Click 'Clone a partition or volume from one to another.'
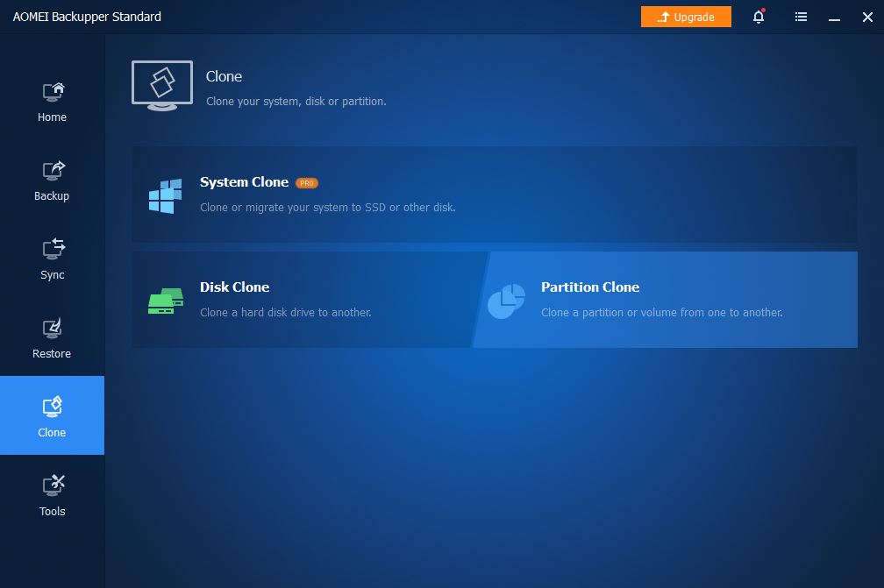 662,313
